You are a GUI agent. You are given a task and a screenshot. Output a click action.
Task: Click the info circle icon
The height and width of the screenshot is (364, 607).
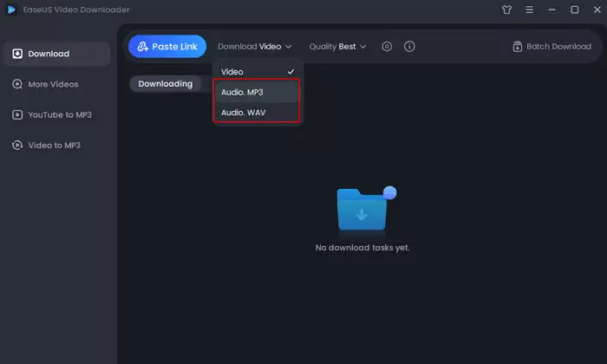pos(409,47)
